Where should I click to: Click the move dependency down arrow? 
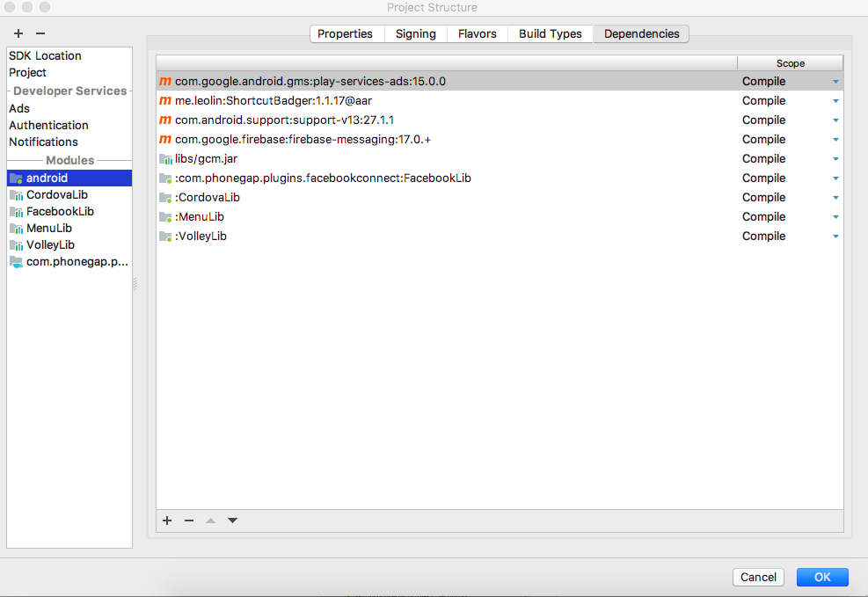(x=232, y=521)
